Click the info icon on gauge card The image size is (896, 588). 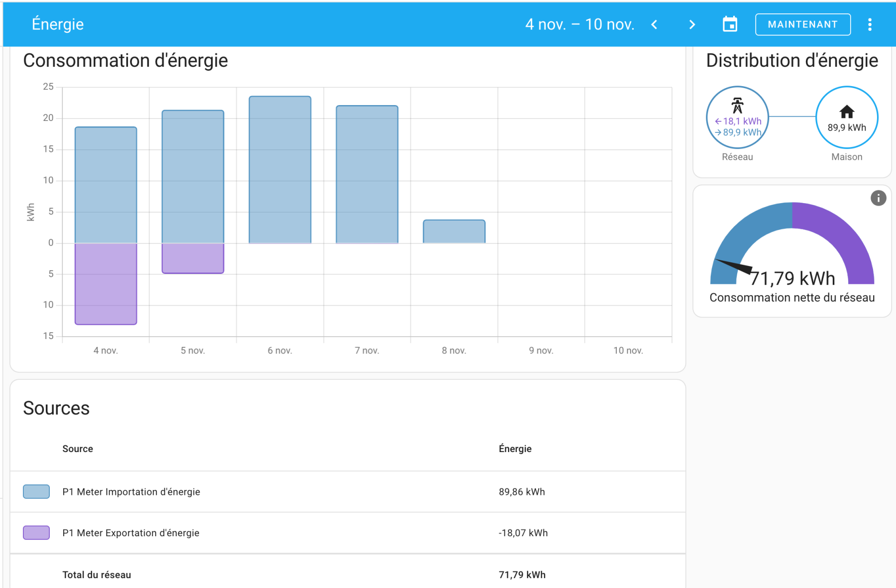878,198
